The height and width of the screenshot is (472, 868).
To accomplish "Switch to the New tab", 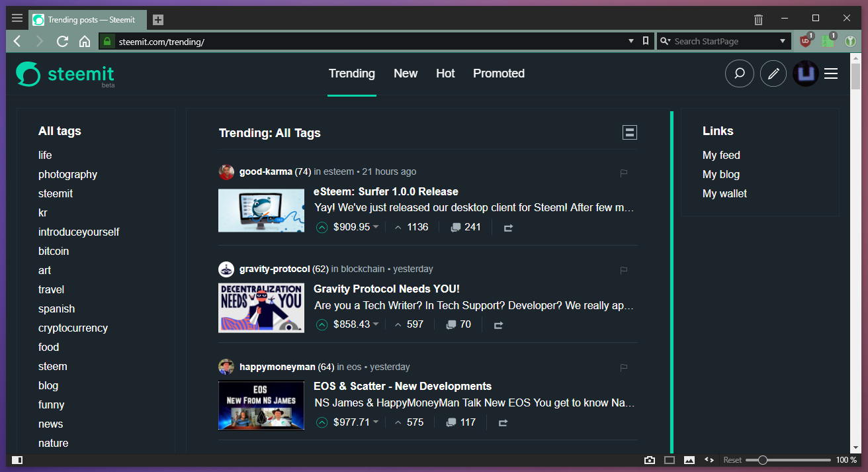I will (x=406, y=73).
